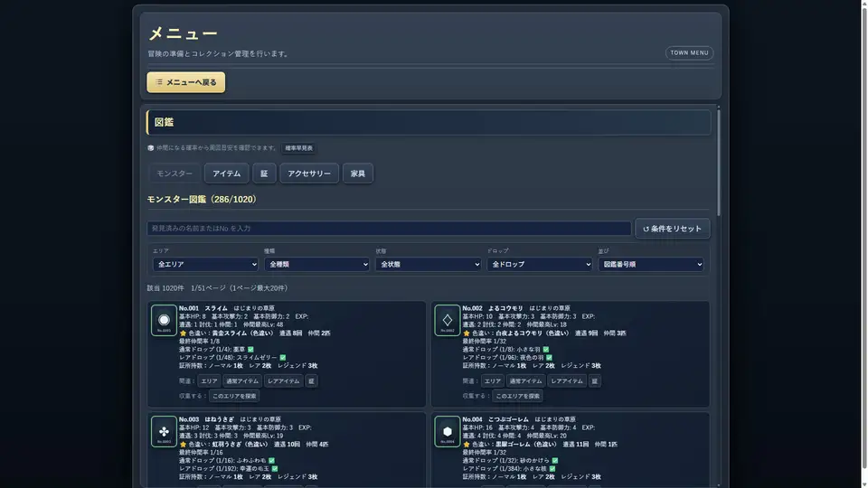Click エリア related button on よるコウモリ card
This screenshot has width=868, height=488.
pos(493,380)
